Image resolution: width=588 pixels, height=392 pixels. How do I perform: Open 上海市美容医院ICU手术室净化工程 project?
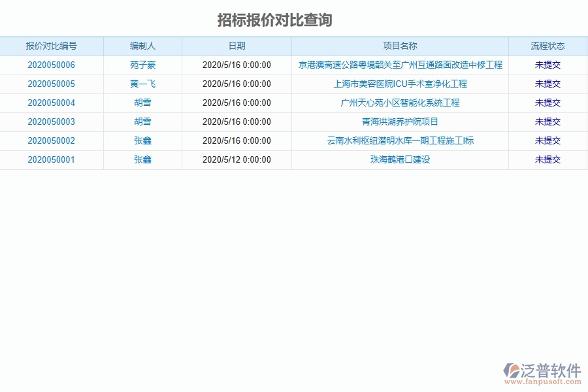[400, 84]
